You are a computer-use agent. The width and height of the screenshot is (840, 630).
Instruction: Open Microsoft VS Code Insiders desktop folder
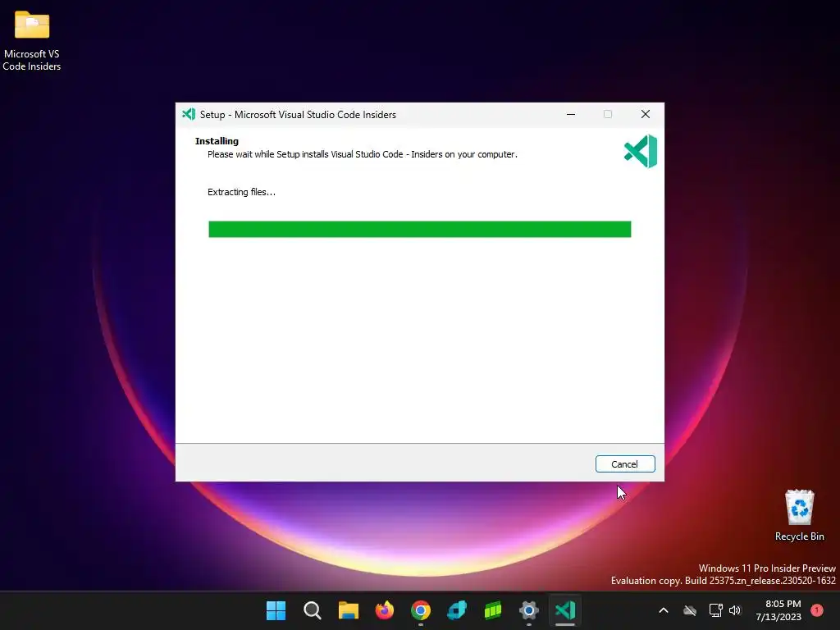coord(32,41)
